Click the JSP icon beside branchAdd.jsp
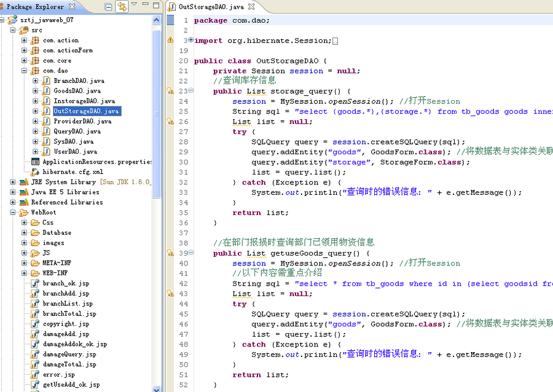The width and height of the screenshot is (553, 392). tap(34, 293)
